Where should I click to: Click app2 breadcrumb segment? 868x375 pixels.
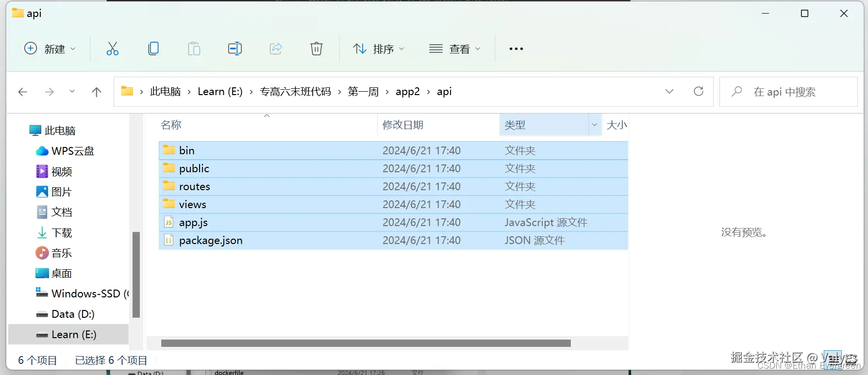click(x=408, y=92)
